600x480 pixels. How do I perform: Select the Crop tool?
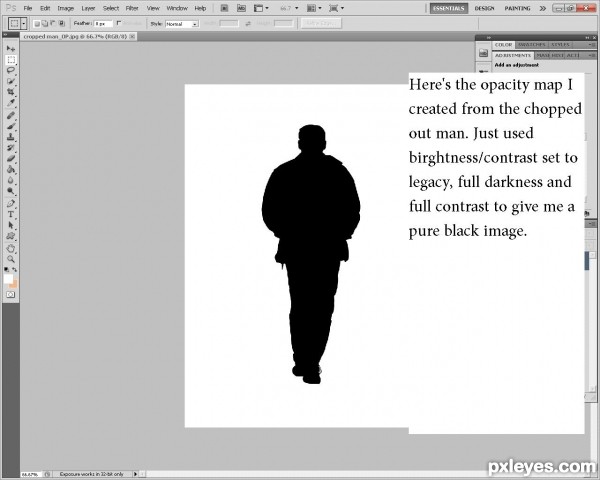(11, 92)
